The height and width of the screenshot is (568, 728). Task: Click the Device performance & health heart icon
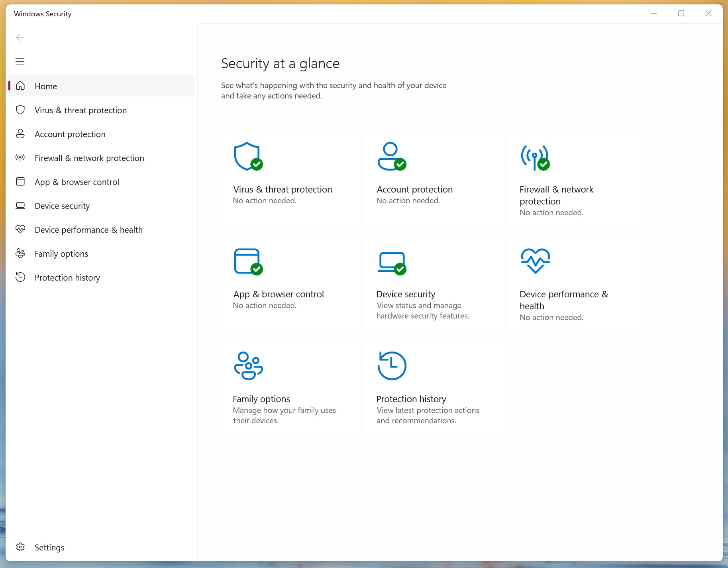tap(535, 261)
